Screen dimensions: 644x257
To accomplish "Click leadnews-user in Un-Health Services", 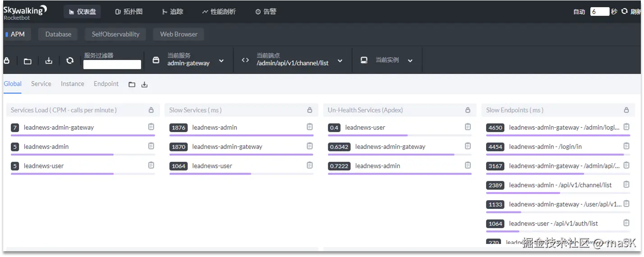I will pyautogui.click(x=365, y=128).
